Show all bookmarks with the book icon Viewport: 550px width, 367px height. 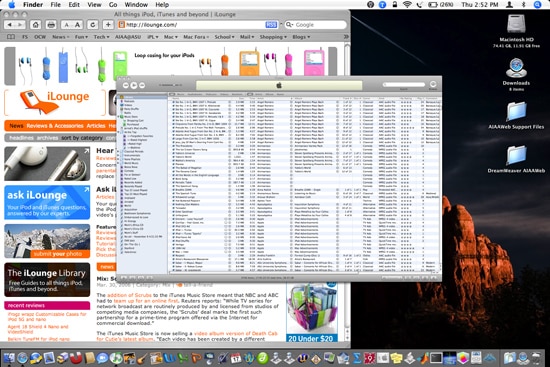click(11, 37)
